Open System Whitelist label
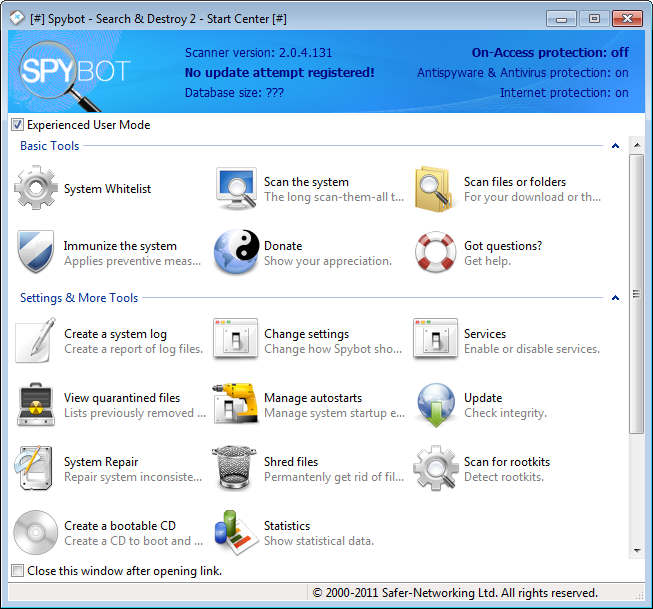The image size is (653, 609). pos(107,189)
